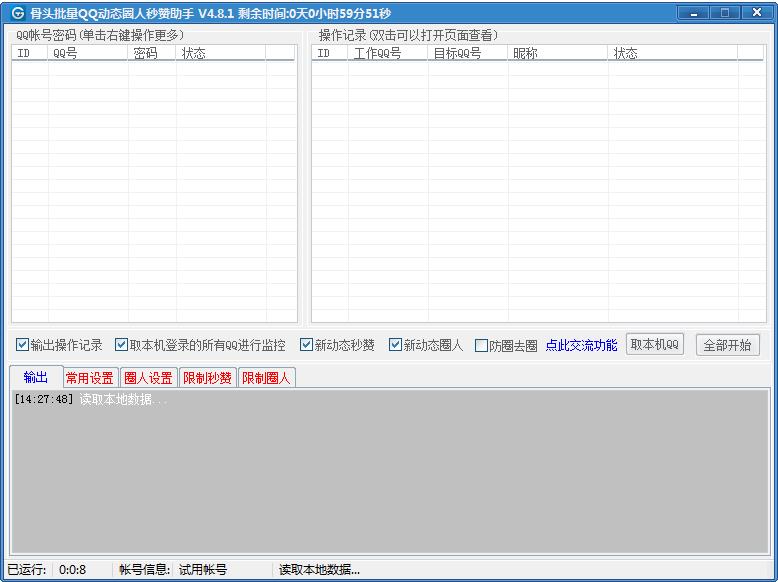Image resolution: width=778 pixels, height=582 pixels.
Task: Click the 目标QQ号 column header
Action: (x=467, y=53)
